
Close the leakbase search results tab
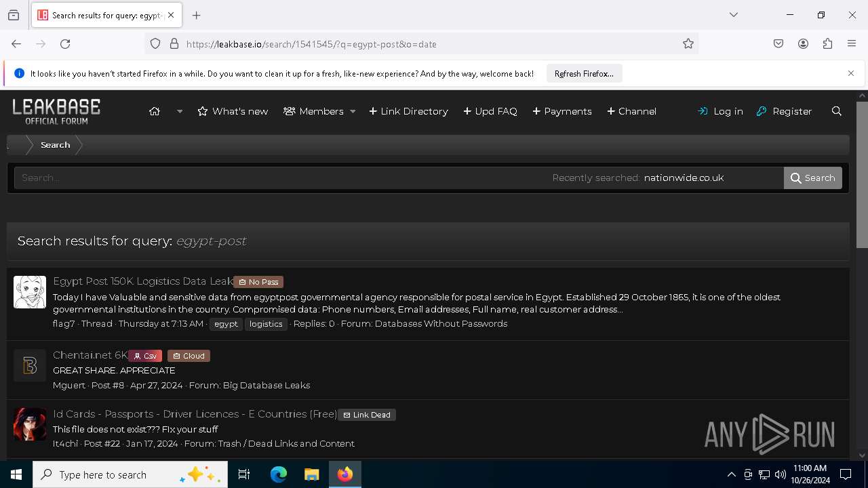tap(171, 15)
